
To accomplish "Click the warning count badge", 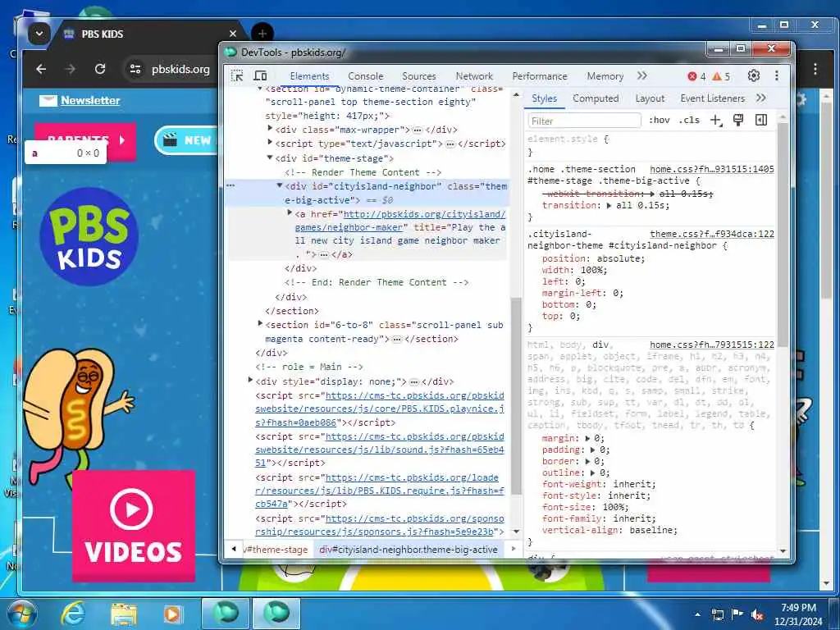I will click(721, 76).
